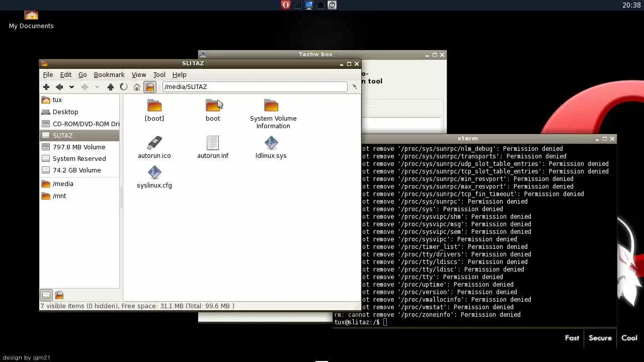
Task: Switch the side pane to places view icon
Action: tap(46, 295)
